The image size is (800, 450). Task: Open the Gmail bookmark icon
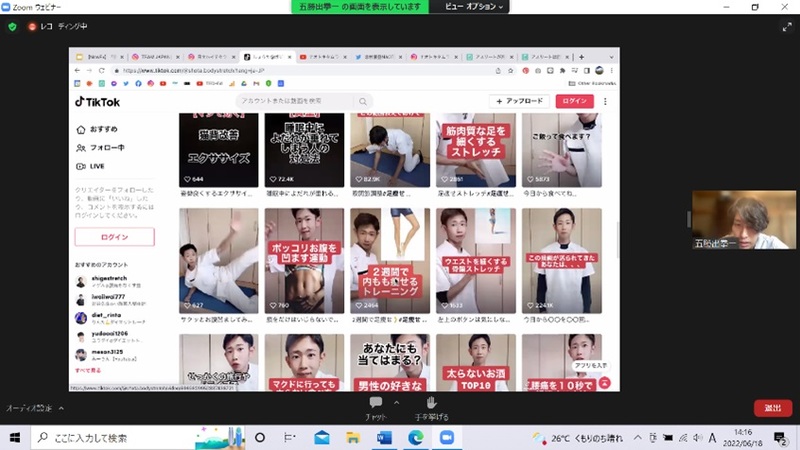[256, 83]
